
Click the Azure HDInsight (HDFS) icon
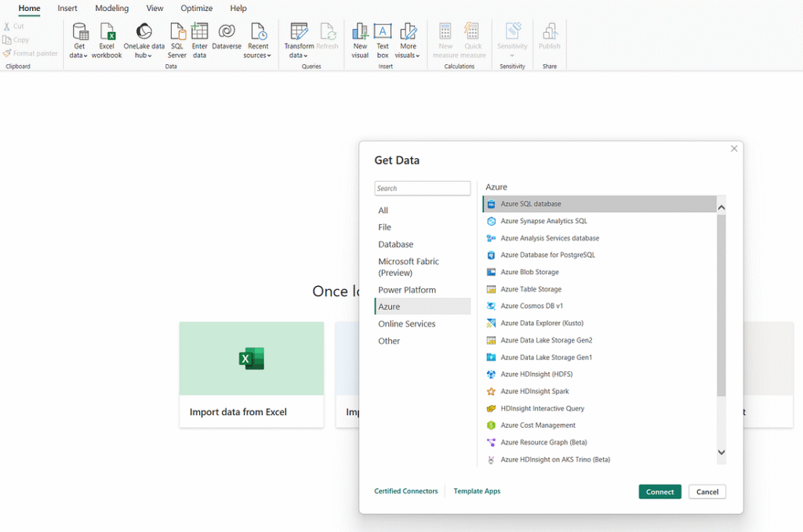[x=491, y=375]
